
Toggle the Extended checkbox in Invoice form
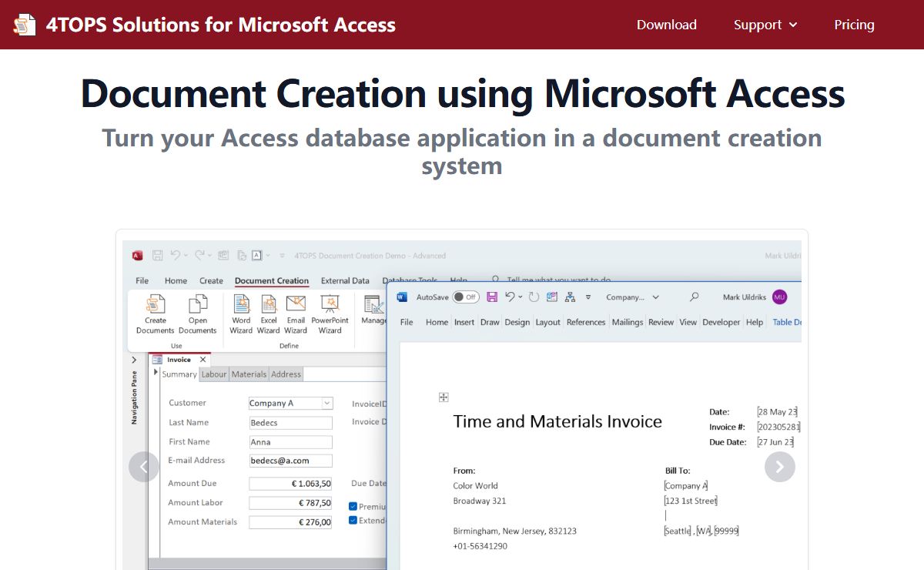click(353, 520)
